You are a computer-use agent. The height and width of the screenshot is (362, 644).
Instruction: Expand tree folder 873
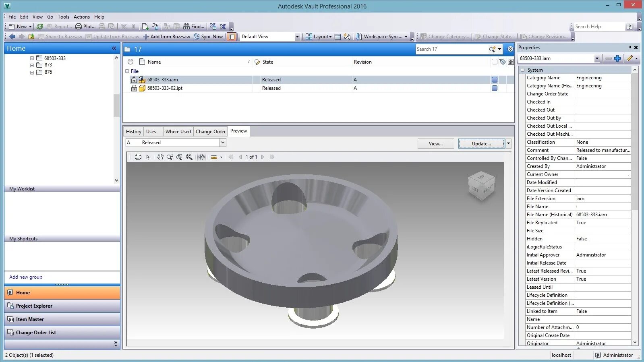point(32,65)
